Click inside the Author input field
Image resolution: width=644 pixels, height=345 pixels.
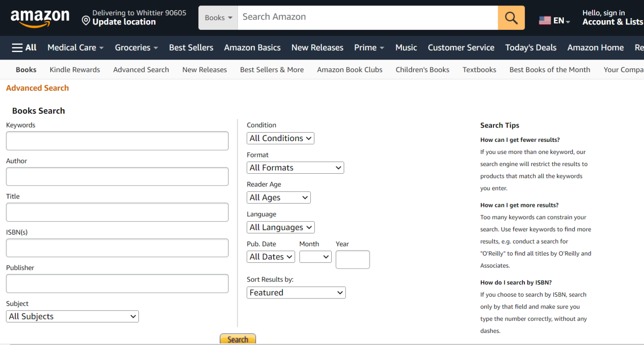[117, 176]
